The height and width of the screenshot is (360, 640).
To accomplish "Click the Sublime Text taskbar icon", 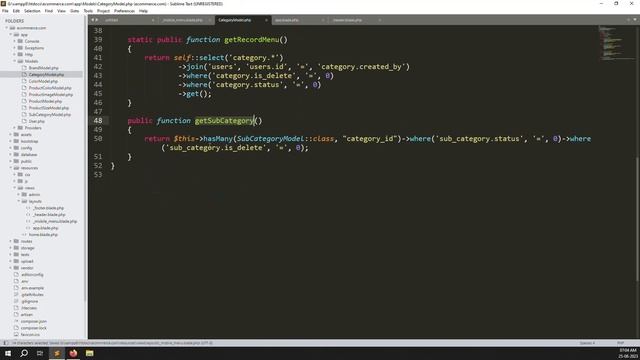I will 57,353.
